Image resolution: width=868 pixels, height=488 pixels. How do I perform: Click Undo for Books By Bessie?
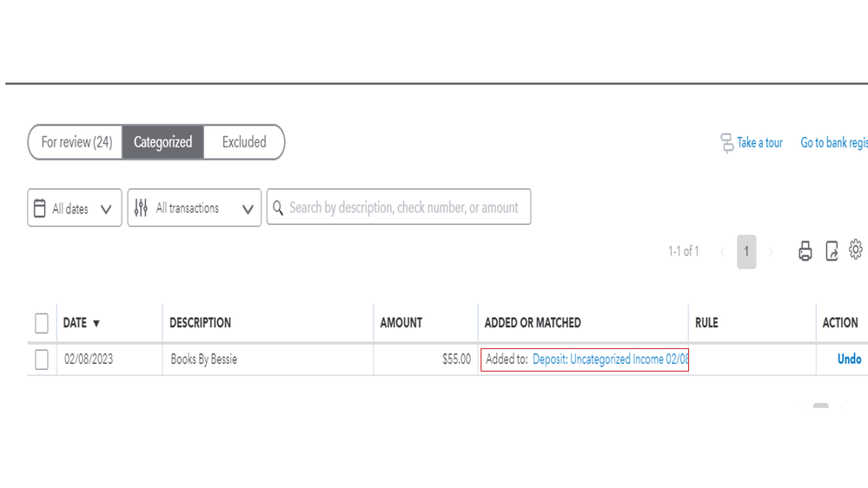pyautogui.click(x=849, y=359)
